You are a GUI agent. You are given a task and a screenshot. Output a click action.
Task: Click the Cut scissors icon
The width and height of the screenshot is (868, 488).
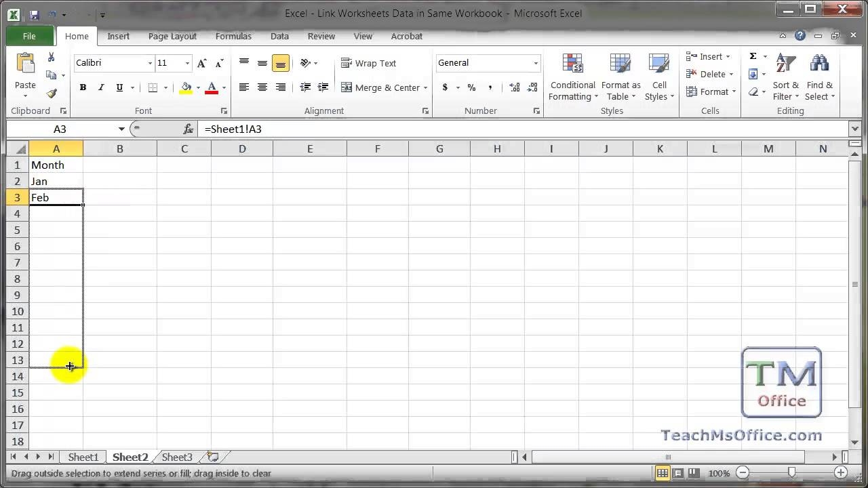click(x=51, y=58)
